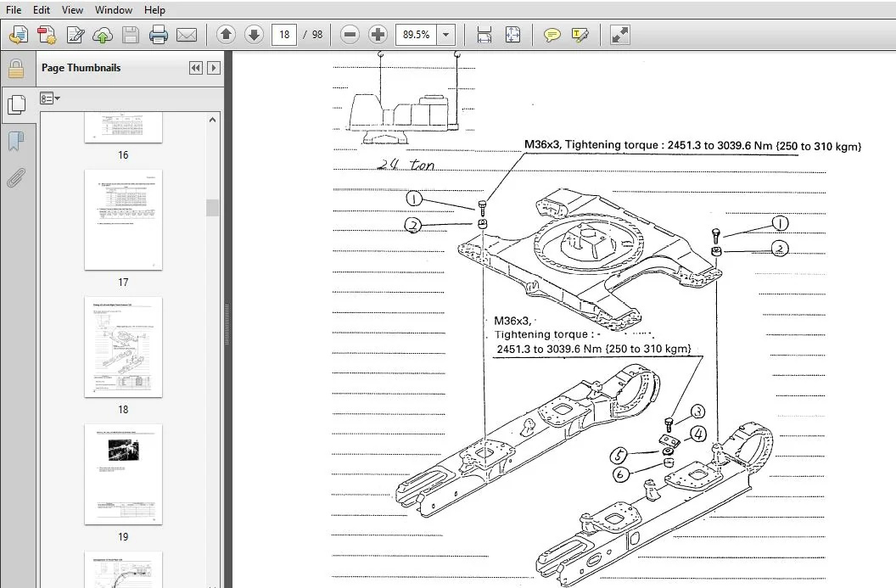Image resolution: width=896 pixels, height=588 pixels.
Task: Click thumbnail label number 17
Action: coord(123,283)
